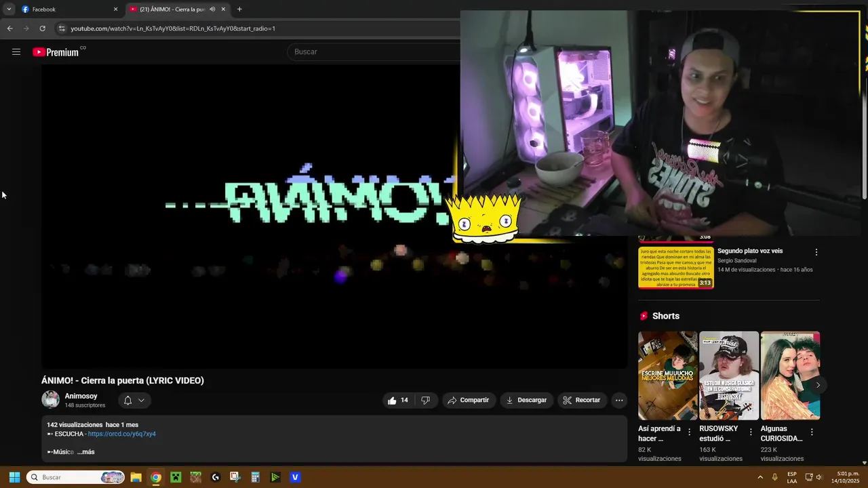Open ESP LAA language switcher
This screenshot has height=488, width=868.
pos(792,477)
